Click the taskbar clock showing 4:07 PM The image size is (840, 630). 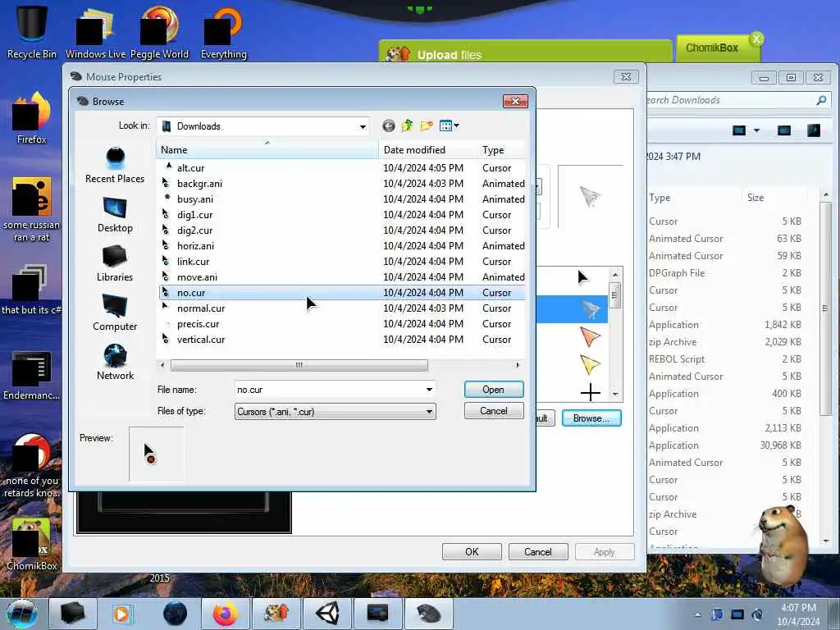pos(798,614)
